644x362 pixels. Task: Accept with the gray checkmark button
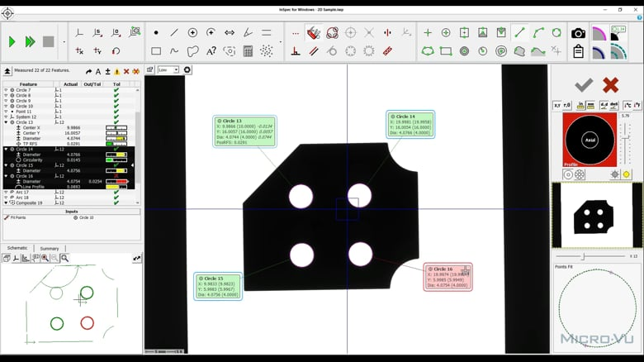point(584,85)
